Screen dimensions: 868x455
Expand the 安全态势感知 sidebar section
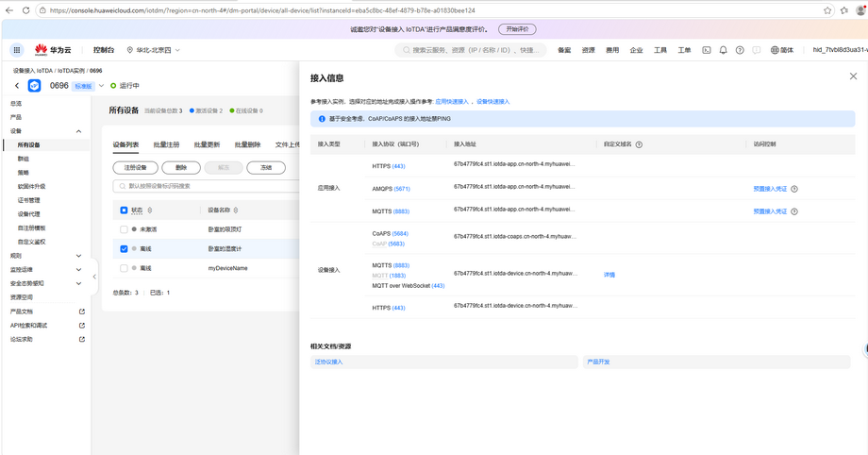pyautogui.click(x=78, y=283)
